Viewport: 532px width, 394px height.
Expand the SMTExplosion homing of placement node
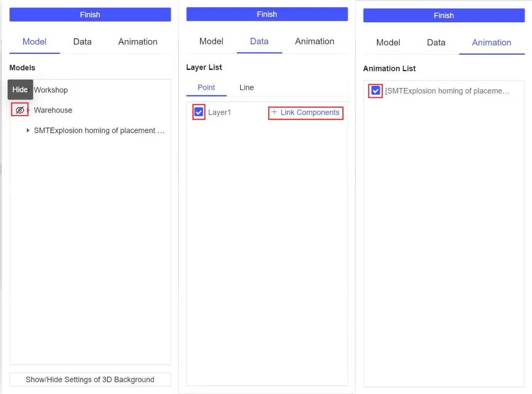tap(28, 130)
